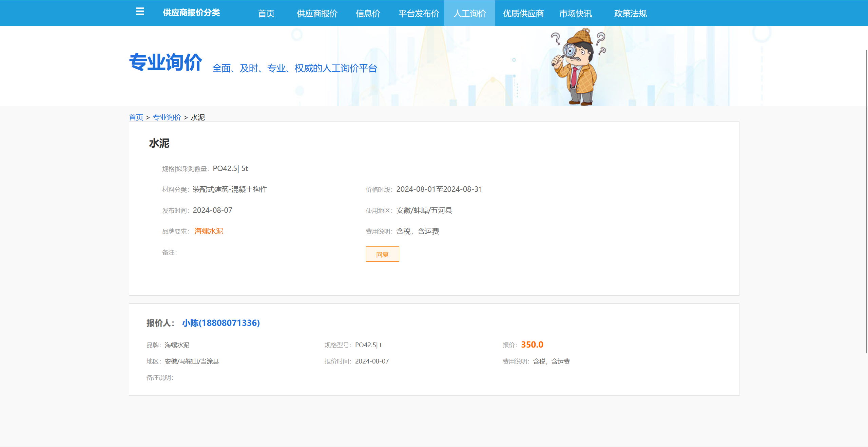868x447 pixels.
Task: Click 专业询价 breadcrumb link
Action: (x=167, y=117)
